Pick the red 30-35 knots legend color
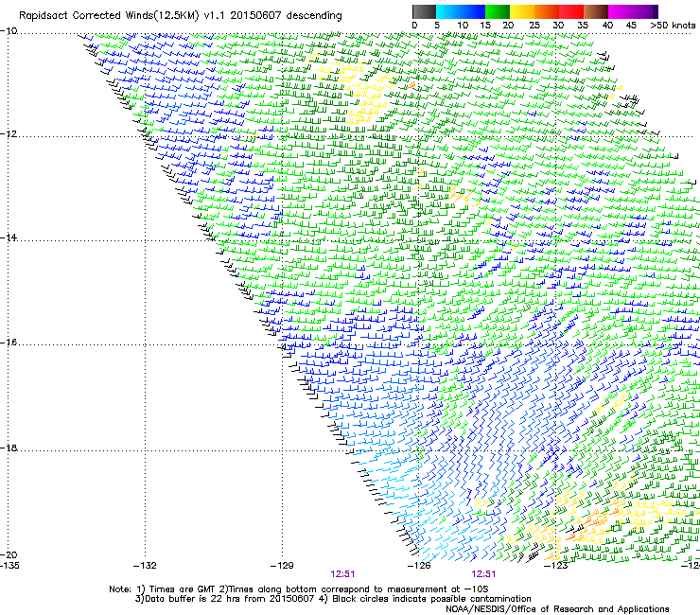Viewport: 700px width, 615px height. point(571,11)
